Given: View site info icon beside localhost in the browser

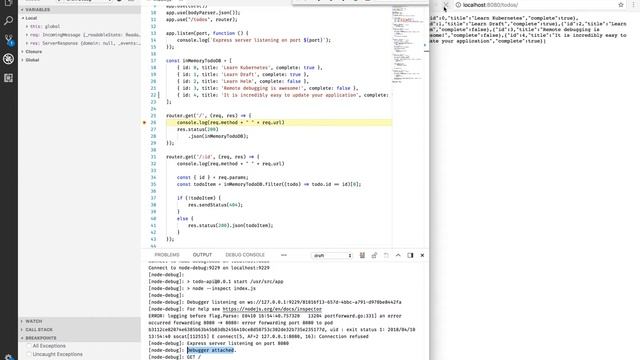Looking at the screenshot, I should coord(458,5).
